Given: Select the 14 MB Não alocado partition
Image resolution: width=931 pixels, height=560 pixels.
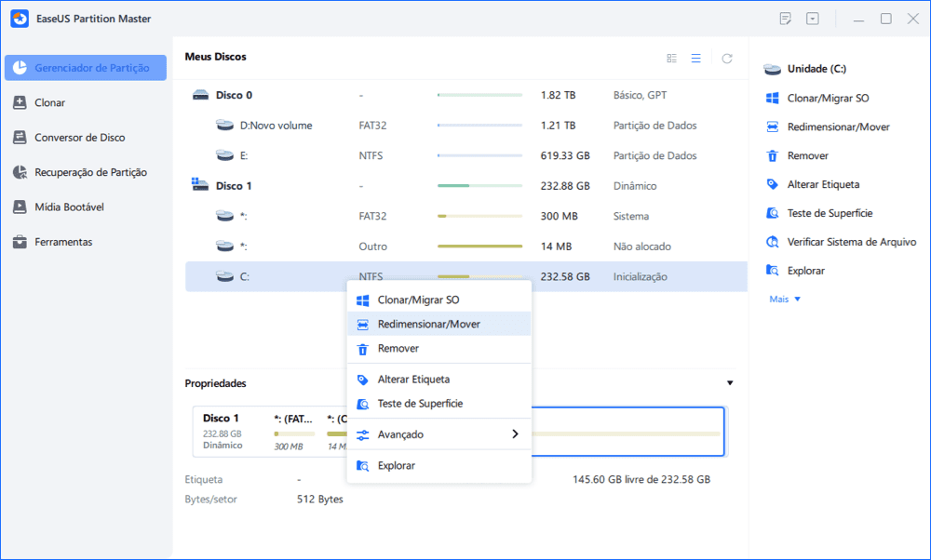Looking at the screenshot, I should pos(466,247).
